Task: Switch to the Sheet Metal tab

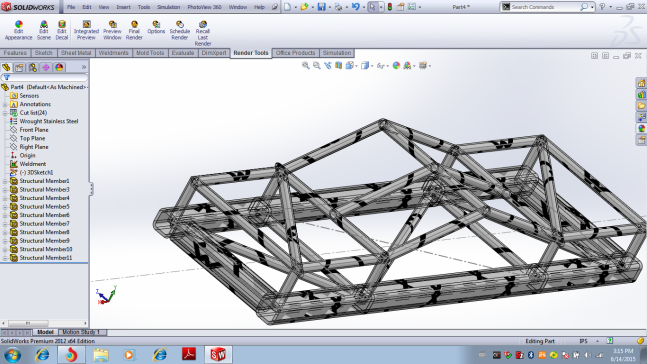Action: click(76, 53)
